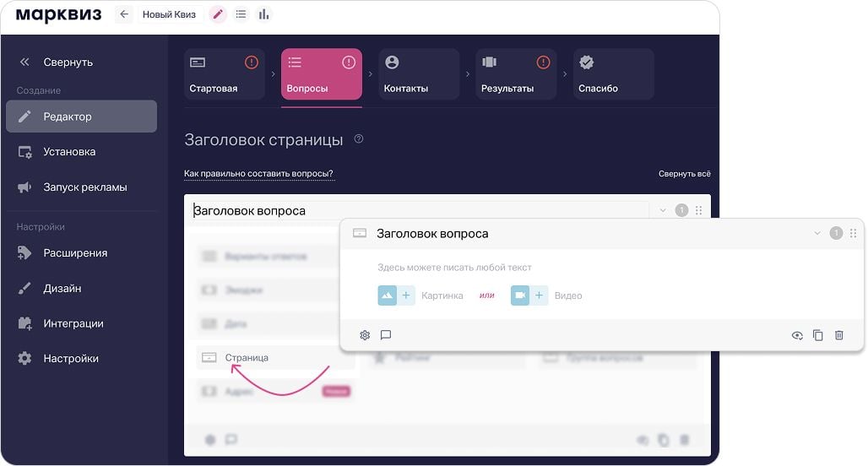The image size is (868, 466).
Task: Click drag handle dots on popup card
Action: 853,234
